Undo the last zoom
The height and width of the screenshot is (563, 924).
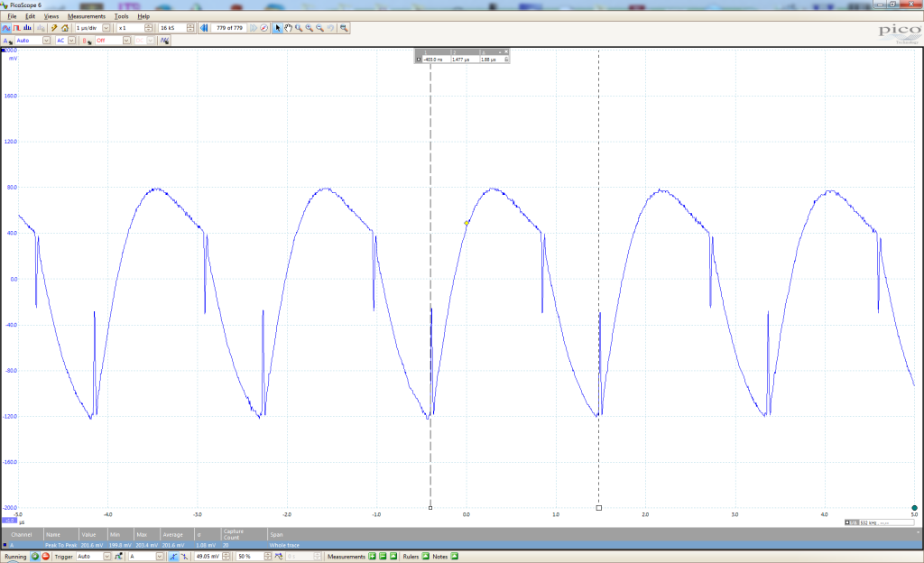click(x=330, y=28)
